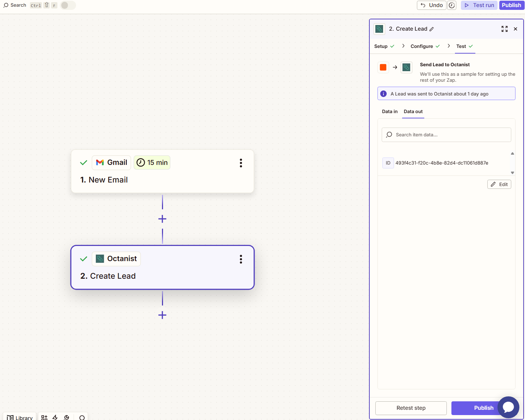Click the Search item data field
The width and height of the screenshot is (525, 420).
pos(446,135)
